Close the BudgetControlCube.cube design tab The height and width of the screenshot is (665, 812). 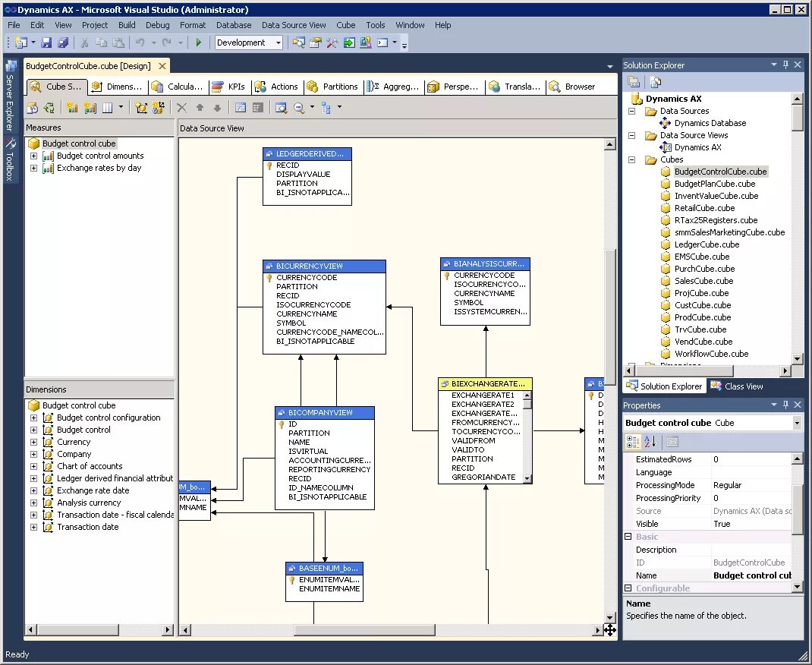point(162,66)
